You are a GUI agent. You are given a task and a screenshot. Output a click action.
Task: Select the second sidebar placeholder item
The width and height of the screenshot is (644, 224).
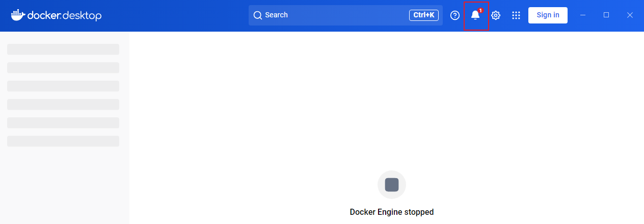pos(63,67)
